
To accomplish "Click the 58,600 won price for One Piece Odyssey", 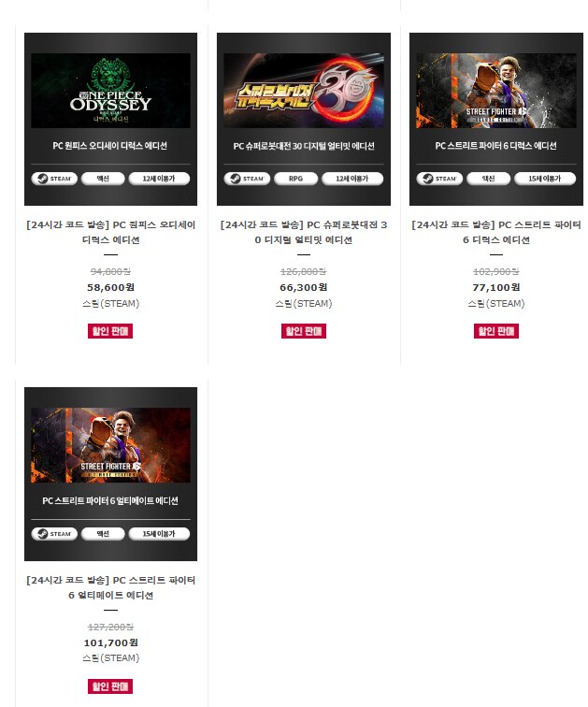I will 111,287.
